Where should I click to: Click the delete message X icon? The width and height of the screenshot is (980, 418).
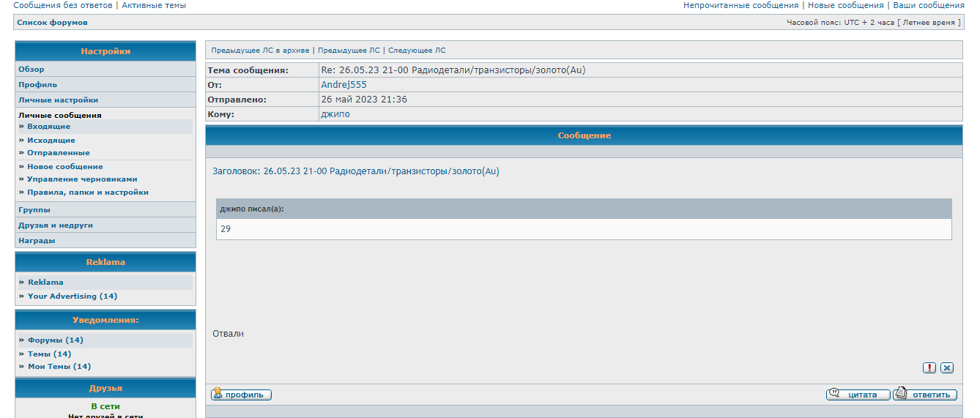(x=947, y=368)
